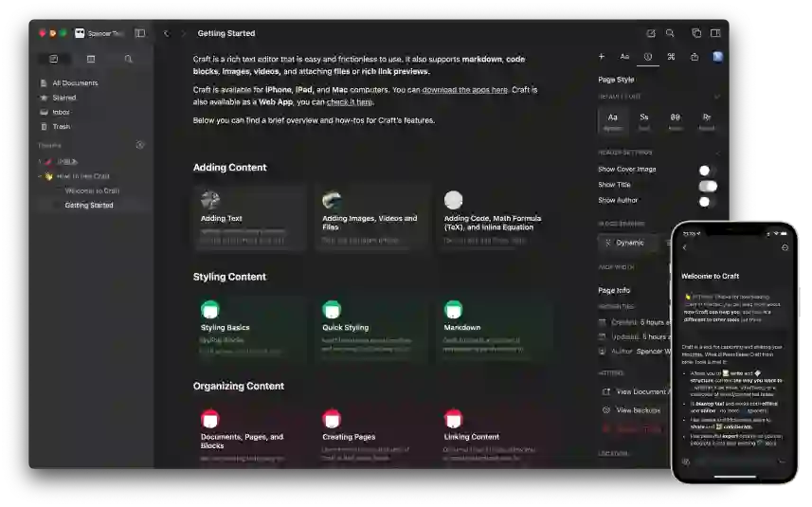Click the compose new document icon

point(651,33)
